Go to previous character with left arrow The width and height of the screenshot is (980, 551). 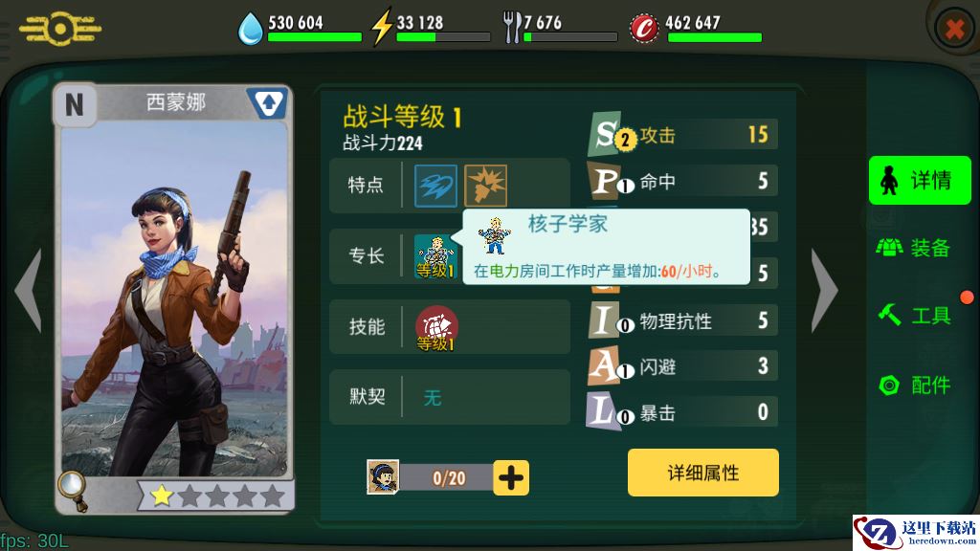coord(29,291)
